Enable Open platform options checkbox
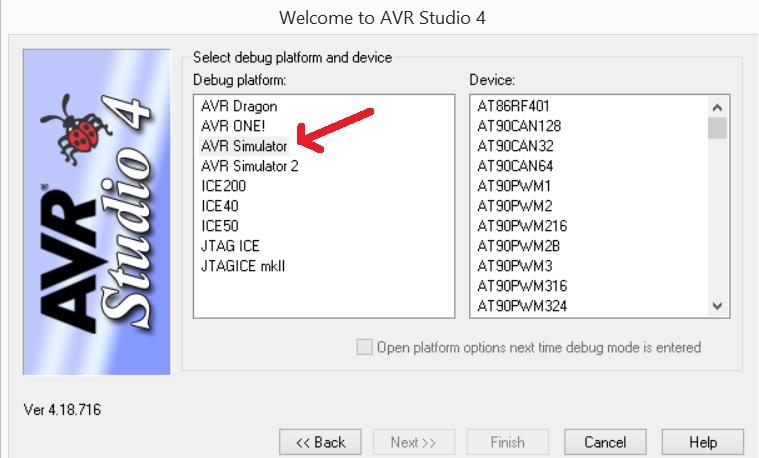 coord(364,347)
